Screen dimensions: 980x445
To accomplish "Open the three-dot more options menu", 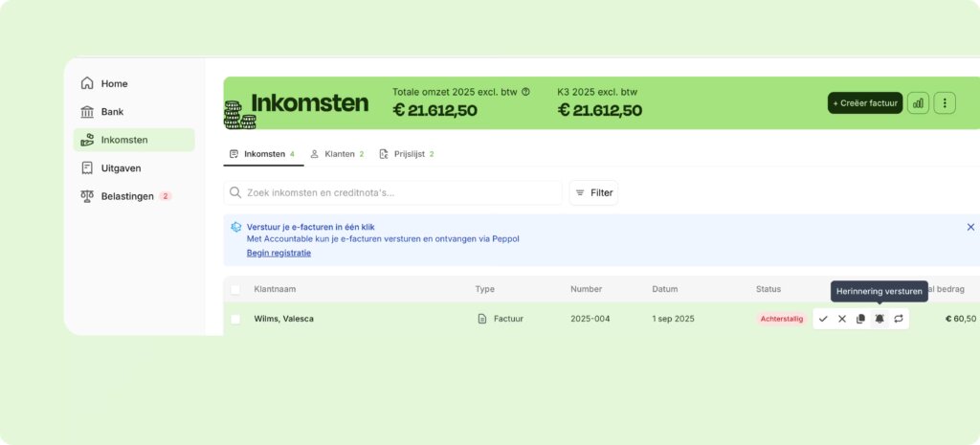I will coord(945,102).
